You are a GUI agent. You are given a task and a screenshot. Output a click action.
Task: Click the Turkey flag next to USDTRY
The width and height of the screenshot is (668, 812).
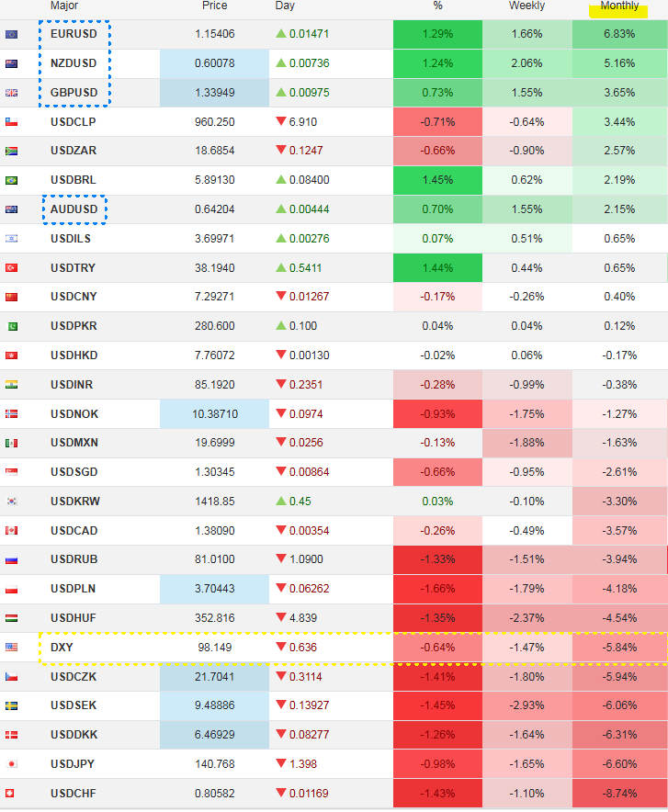(11, 268)
